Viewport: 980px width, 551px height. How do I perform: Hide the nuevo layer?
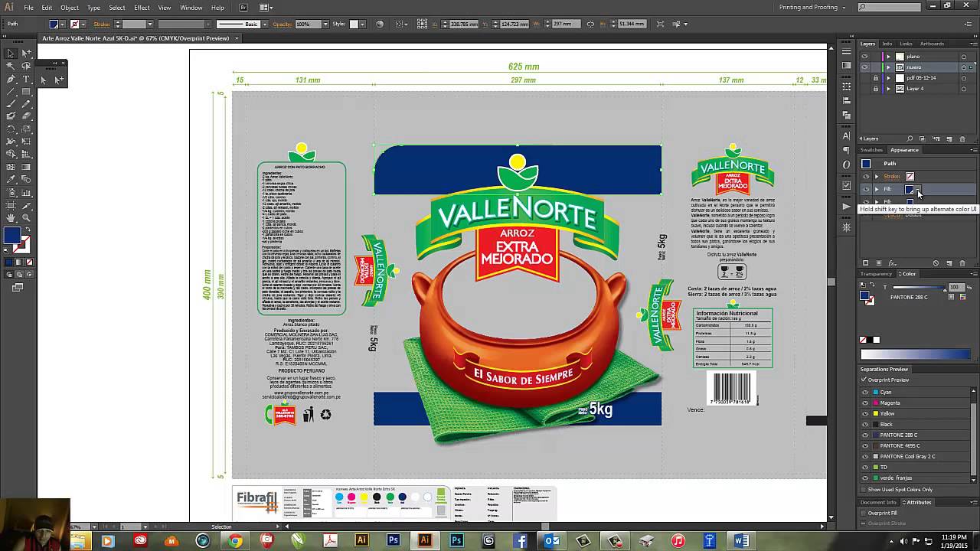(865, 67)
